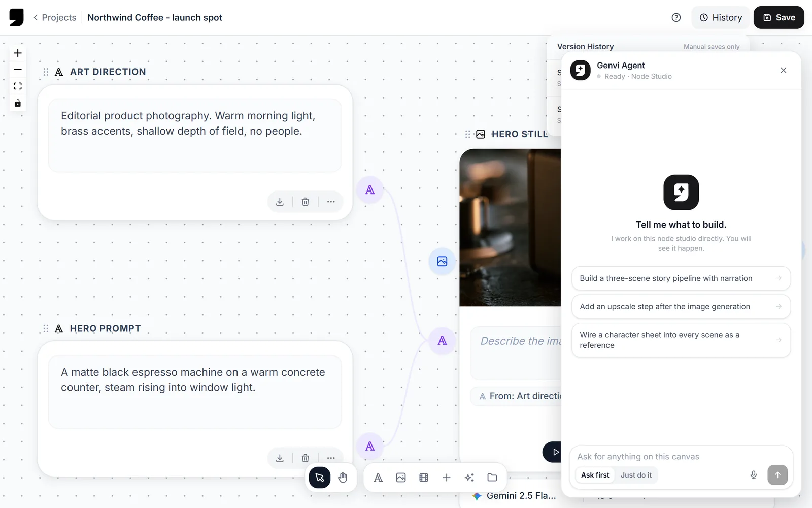Go back to Projects

tap(55, 18)
